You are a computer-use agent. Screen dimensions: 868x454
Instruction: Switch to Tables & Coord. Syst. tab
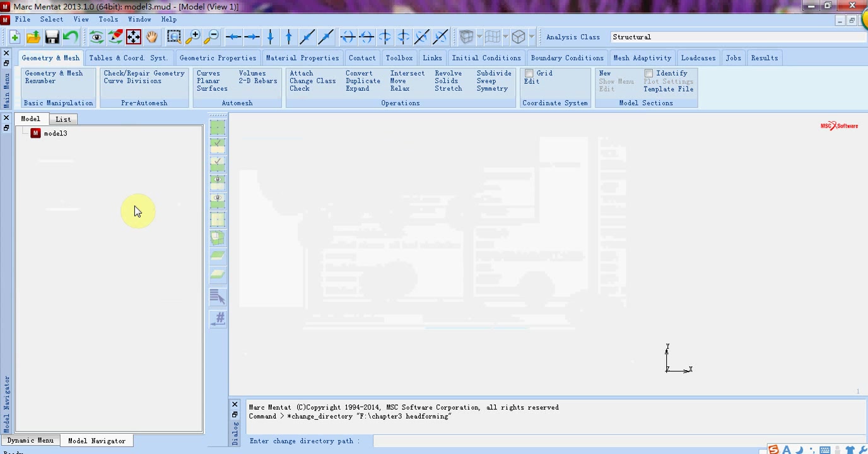(x=129, y=58)
